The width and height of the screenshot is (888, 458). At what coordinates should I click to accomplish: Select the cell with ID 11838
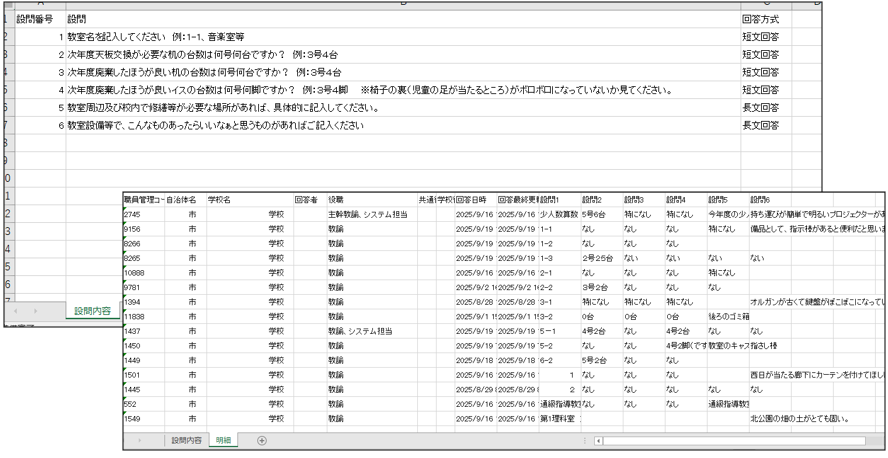[141, 316]
